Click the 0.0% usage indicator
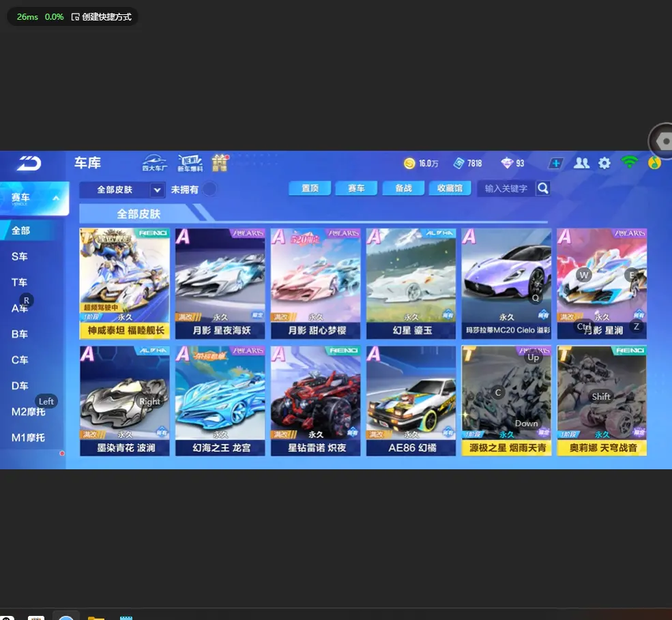Screen dimensions: 672x620 pyautogui.click(x=54, y=17)
